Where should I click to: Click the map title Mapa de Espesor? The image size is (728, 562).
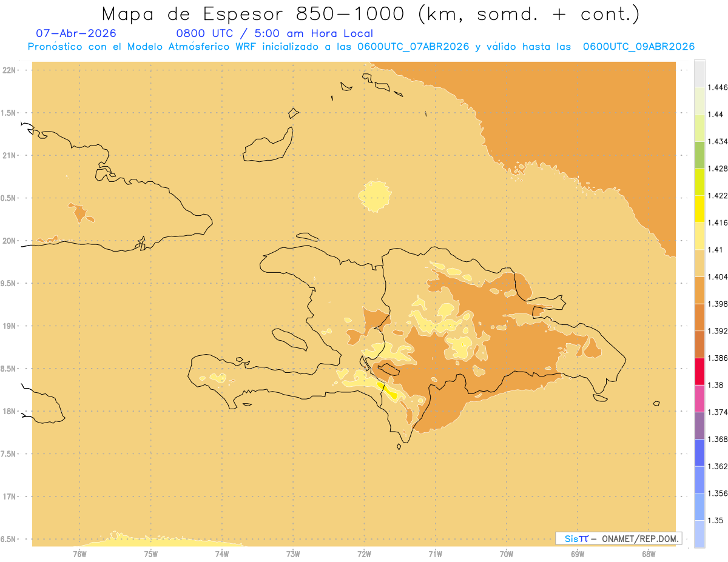coord(371,14)
